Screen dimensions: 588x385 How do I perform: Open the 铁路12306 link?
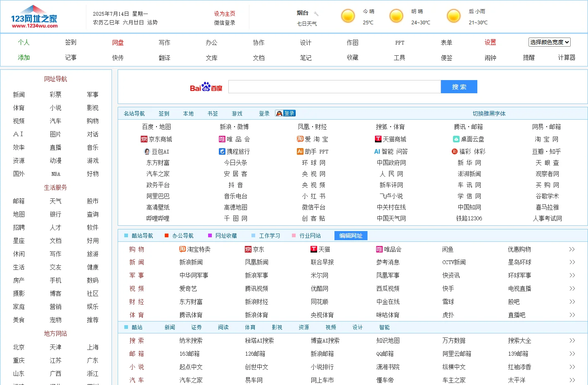point(469,218)
